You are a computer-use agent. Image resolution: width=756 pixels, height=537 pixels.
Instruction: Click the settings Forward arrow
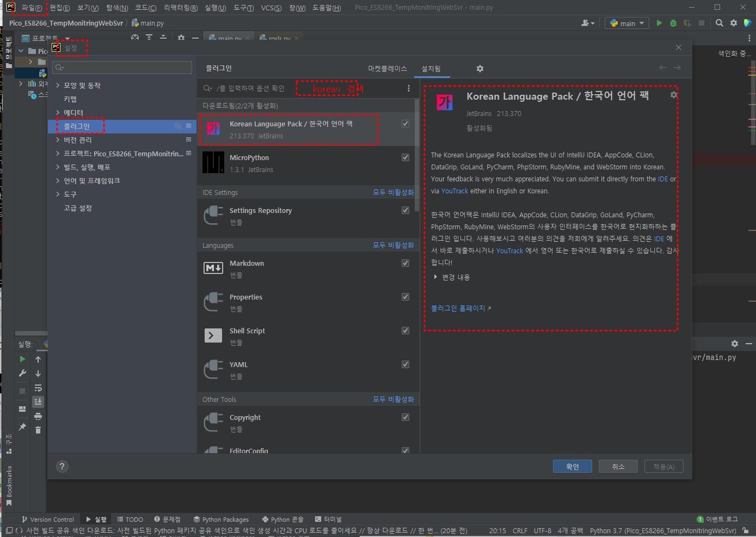677,68
